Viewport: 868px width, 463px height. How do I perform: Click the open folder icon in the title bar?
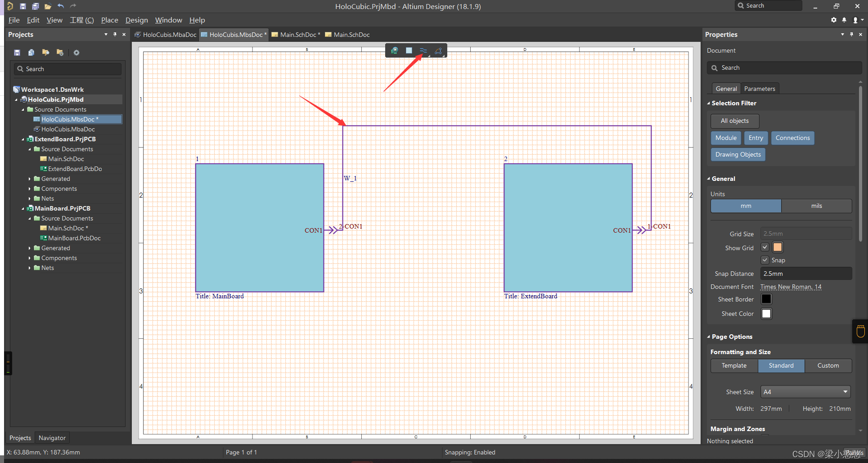click(48, 6)
